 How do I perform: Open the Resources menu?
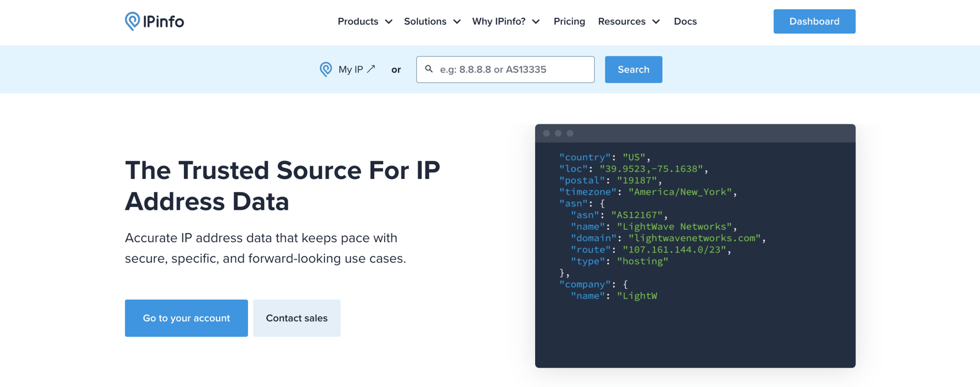tap(629, 22)
